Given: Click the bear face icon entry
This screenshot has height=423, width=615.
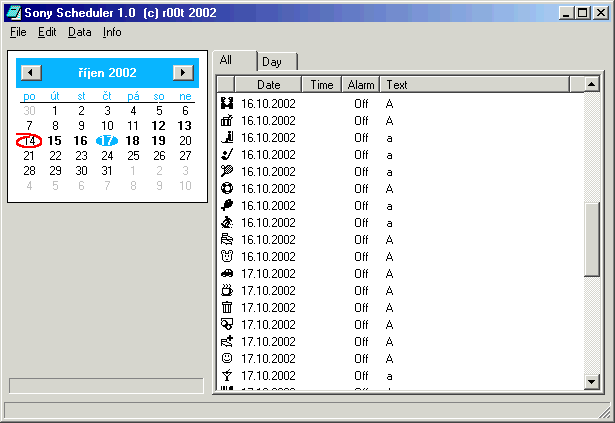Looking at the screenshot, I should (x=227, y=257).
